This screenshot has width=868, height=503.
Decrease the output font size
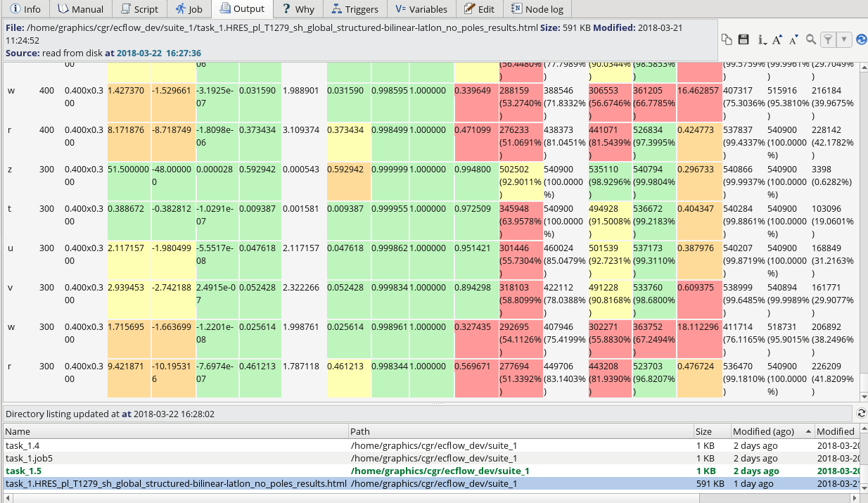(794, 40)
